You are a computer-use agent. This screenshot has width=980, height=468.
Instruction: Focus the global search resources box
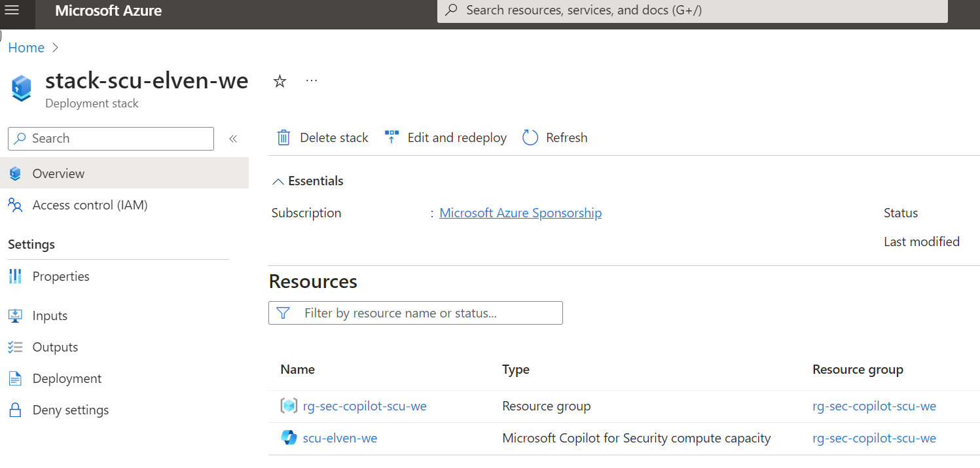(x=693, y=10)
